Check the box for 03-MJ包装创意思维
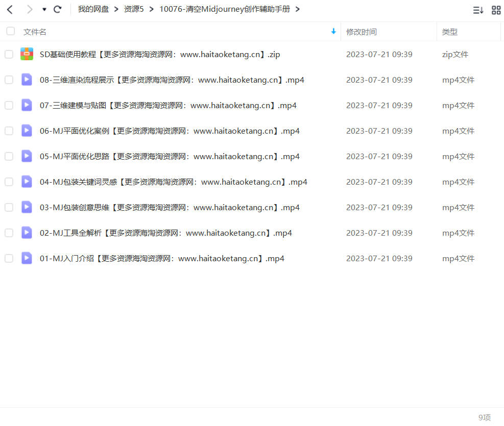The height and width of the screenshot is (426, 504). pos(9,207)
